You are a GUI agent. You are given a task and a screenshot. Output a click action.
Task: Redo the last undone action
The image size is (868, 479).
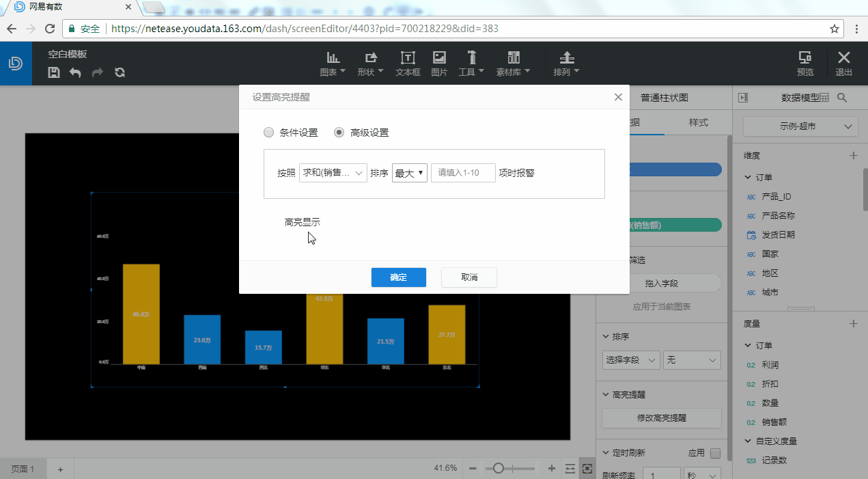(x=98, y=72)
